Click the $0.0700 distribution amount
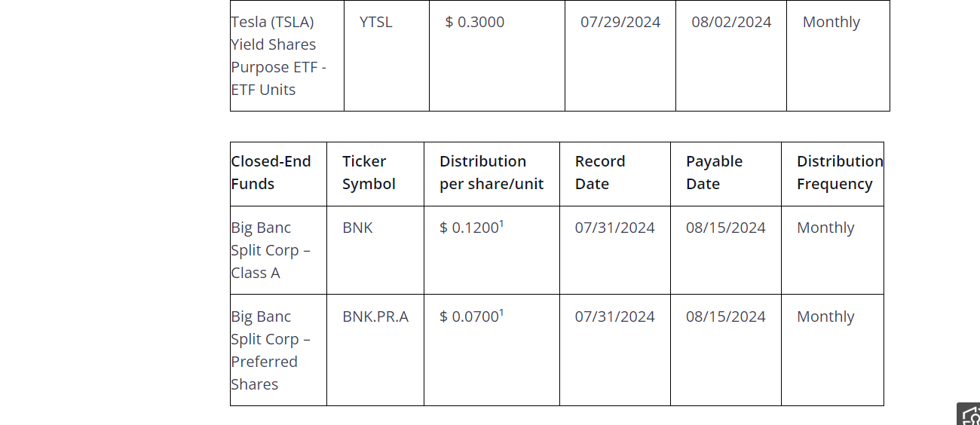Screen dimensions: 980x425 469,316
